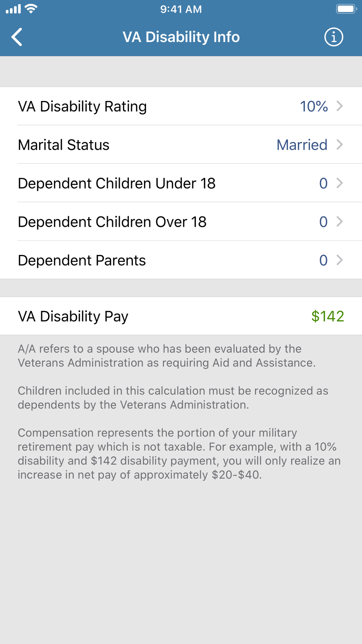Open the info icon in header
The height and width of the screenshot is (644, 362).
click(333, 37)
